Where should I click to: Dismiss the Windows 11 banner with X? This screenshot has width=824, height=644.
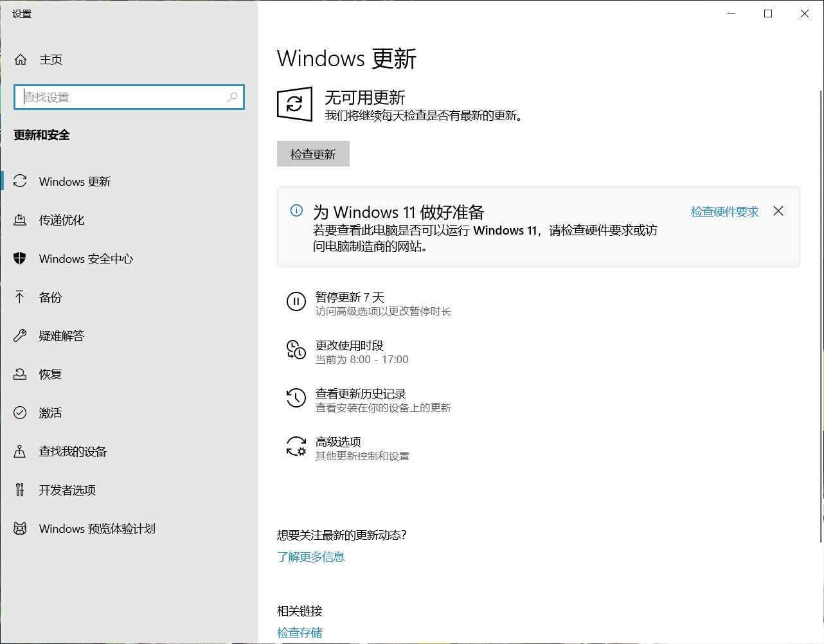click(778, 211)
